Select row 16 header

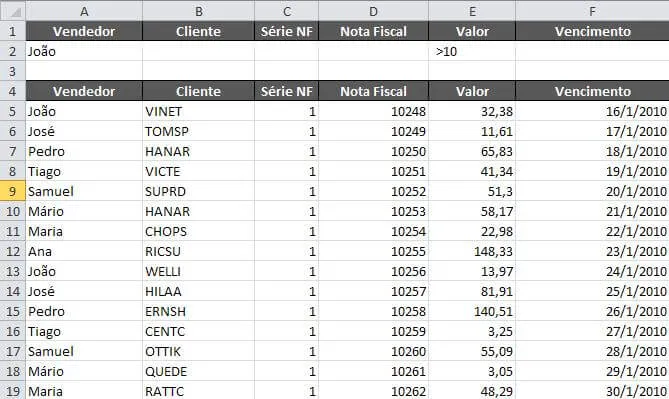click(13, 331)
